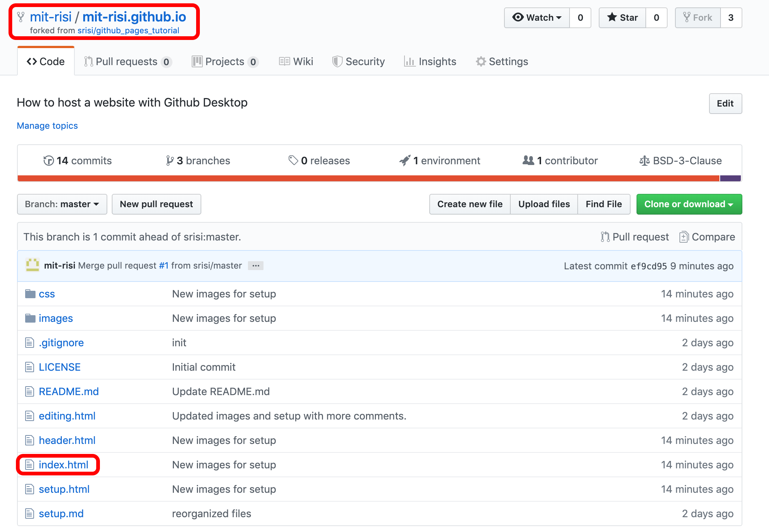View the watchers count
The image size is (769, 532).
click(x=580, y=18)
